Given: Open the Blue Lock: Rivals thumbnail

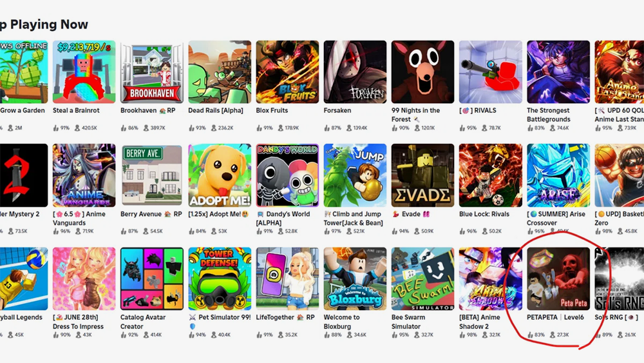Looking at the screenshot, I should (490, 175).
